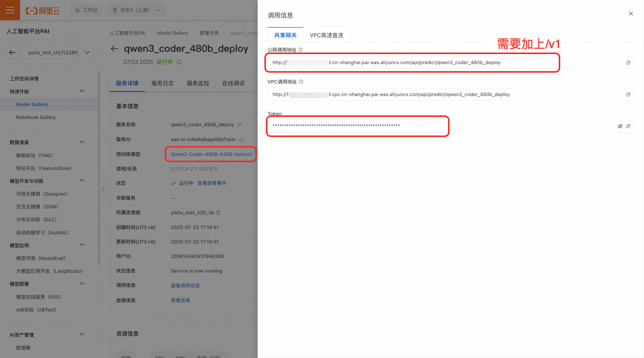Open the hamburger menu at top left
This screenshot has height=358, width=644.
coord(10,10)
